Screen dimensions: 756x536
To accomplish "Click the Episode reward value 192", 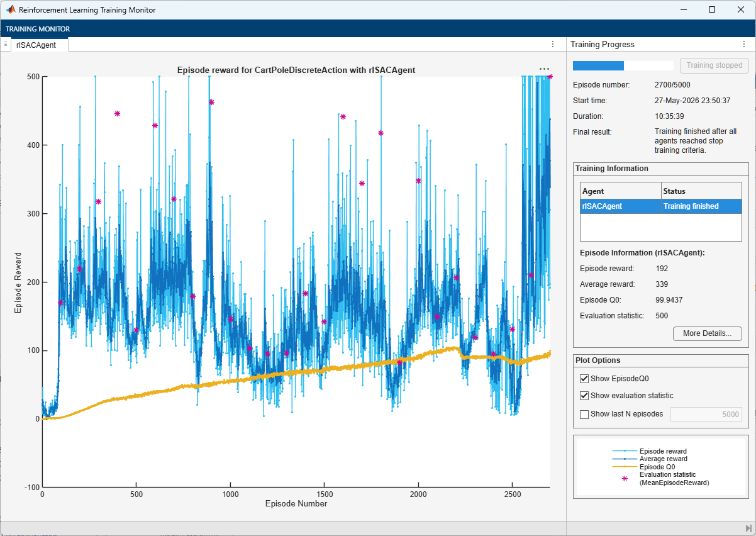I will 662,269.
